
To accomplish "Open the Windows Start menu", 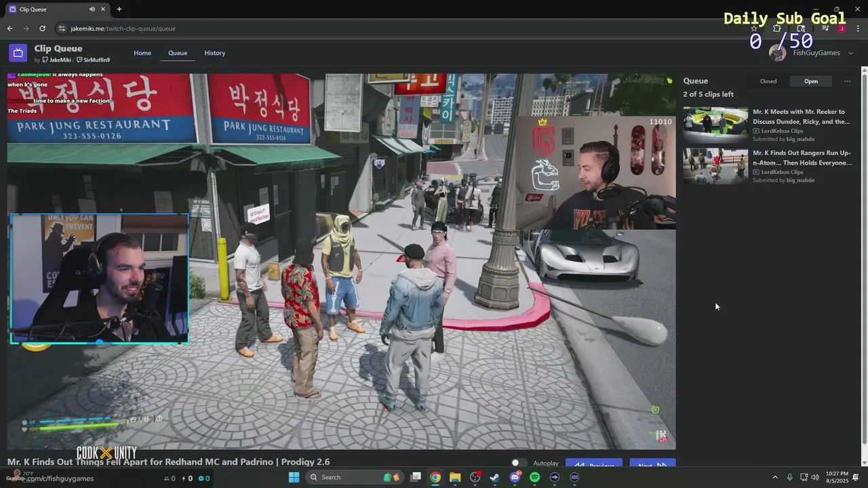I will [294, 477].
